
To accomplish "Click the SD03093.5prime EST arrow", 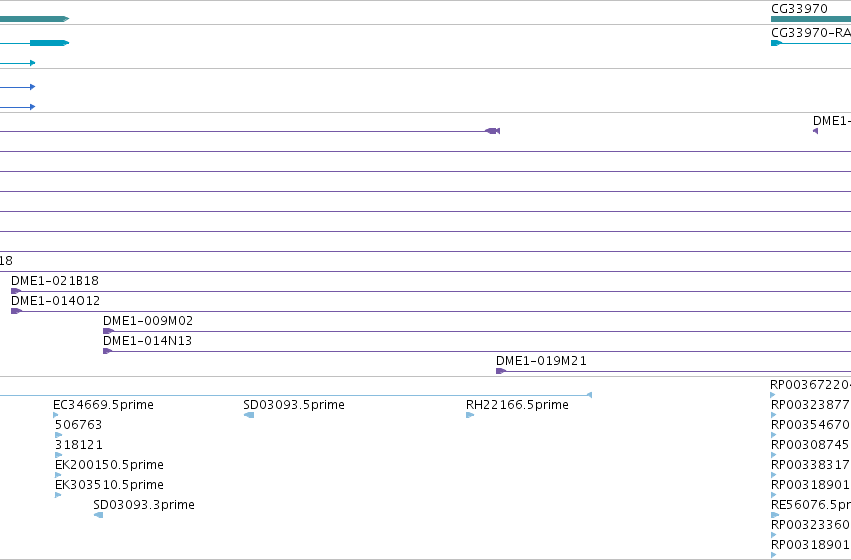I will [x=249, y=415].
